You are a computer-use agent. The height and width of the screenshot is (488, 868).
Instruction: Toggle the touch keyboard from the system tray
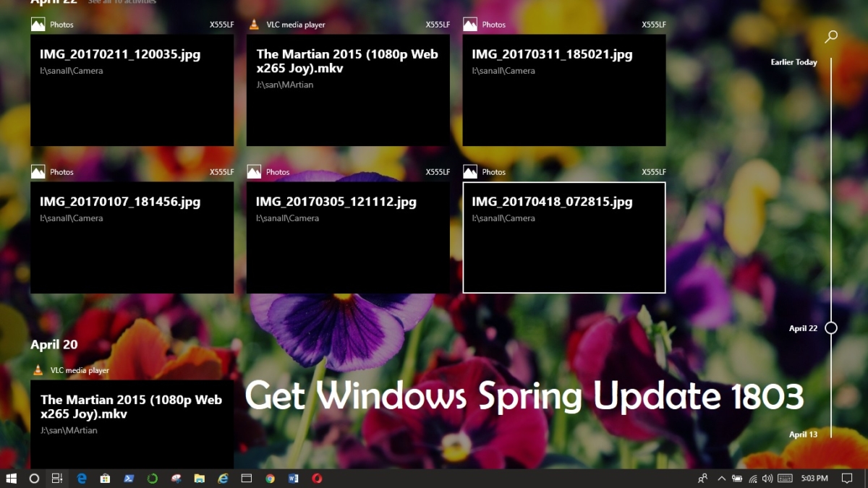coord(784,478)
